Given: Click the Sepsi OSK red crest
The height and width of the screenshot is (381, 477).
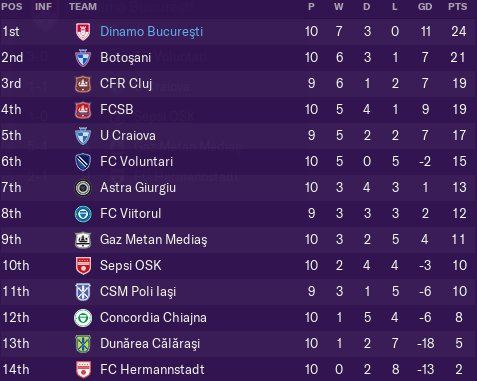Looking at the screenshot, I should tap(83, 266).
